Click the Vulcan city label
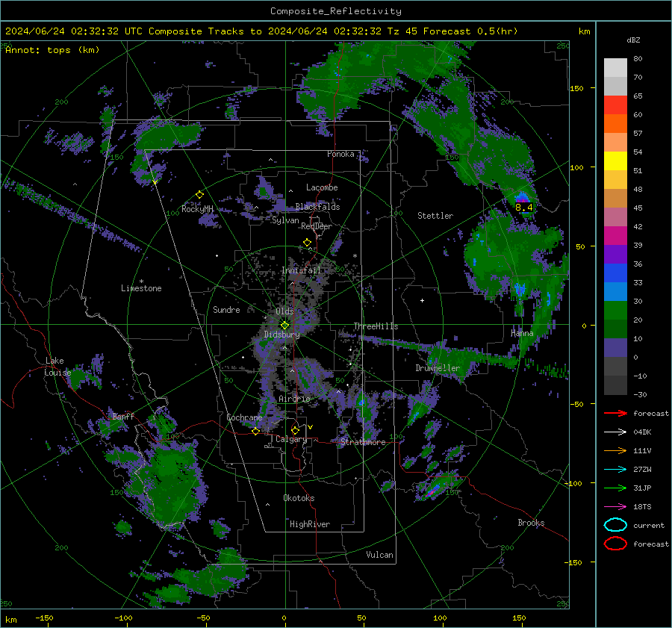Screen dimensions: 672x628 [379, 555]
